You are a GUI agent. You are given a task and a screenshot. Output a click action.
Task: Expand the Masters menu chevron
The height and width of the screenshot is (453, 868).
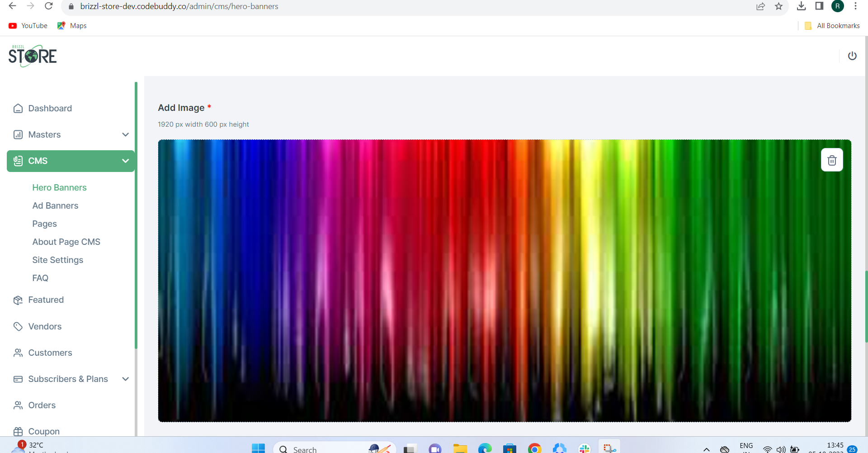pos(126,134)
